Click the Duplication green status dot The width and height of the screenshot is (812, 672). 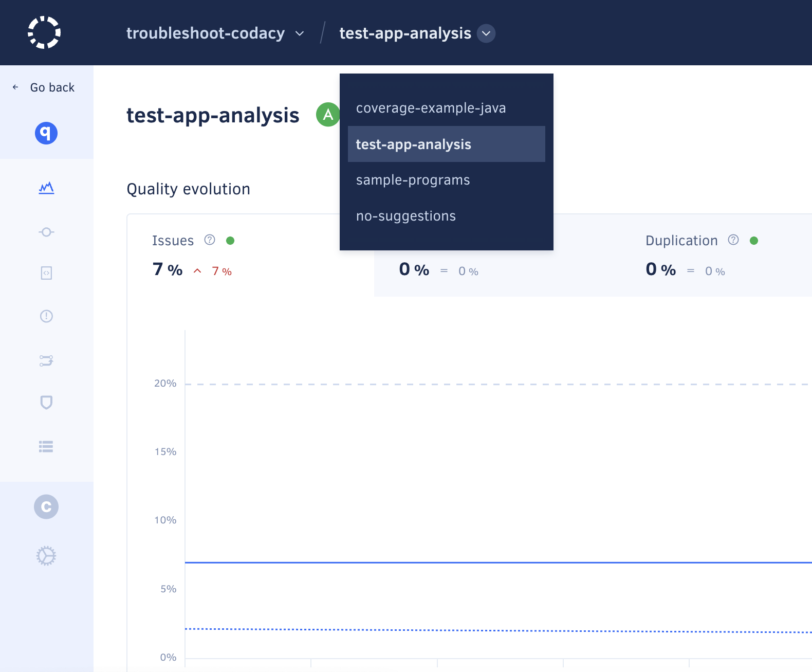(x=754, y=241)
